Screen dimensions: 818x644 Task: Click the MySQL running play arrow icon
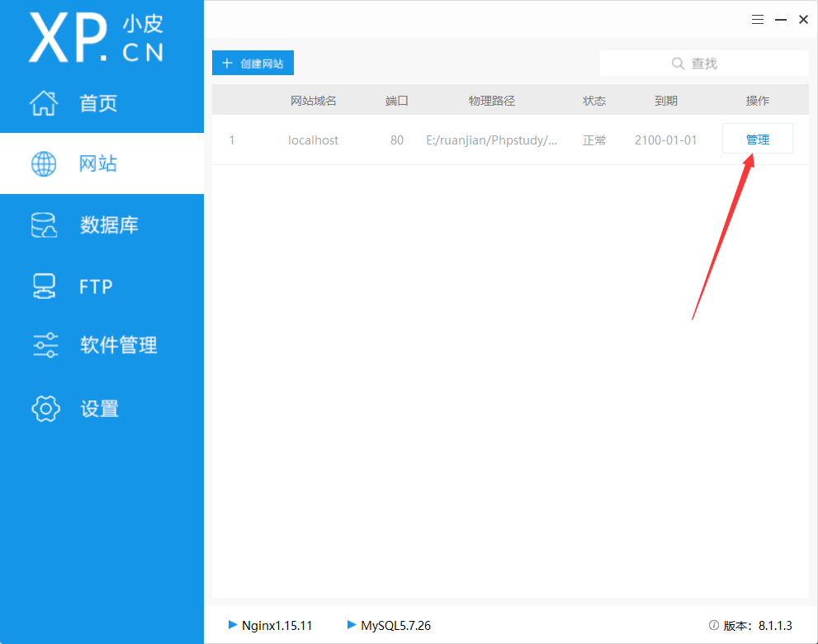tap(352, 624)
